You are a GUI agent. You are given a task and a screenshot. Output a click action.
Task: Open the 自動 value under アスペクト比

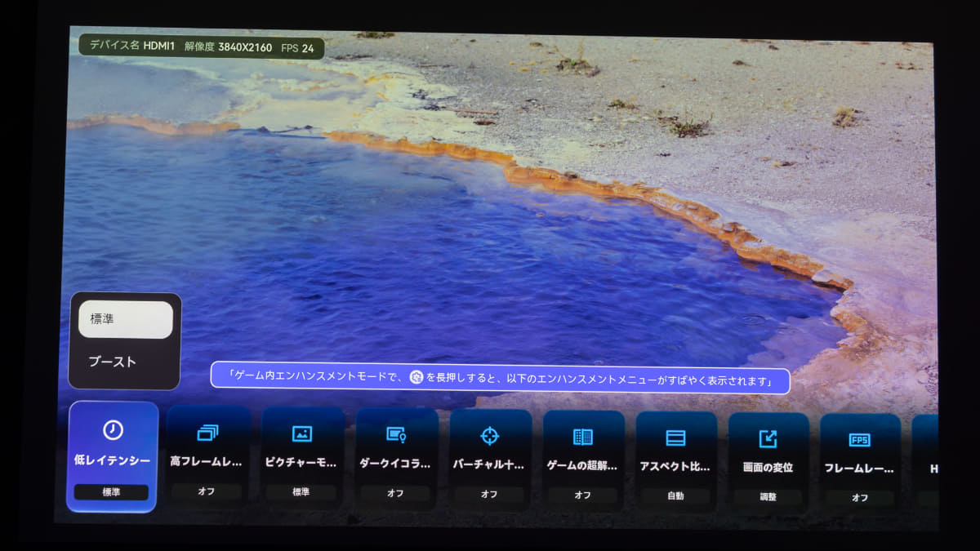[675, 495]
